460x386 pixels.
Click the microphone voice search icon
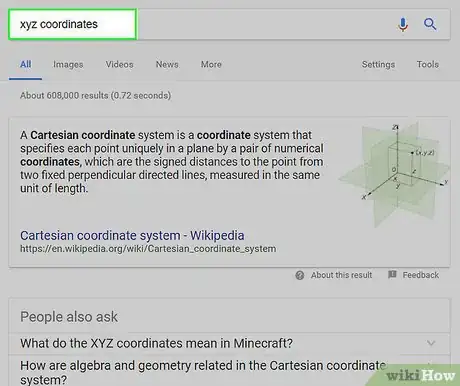[403, 24]
